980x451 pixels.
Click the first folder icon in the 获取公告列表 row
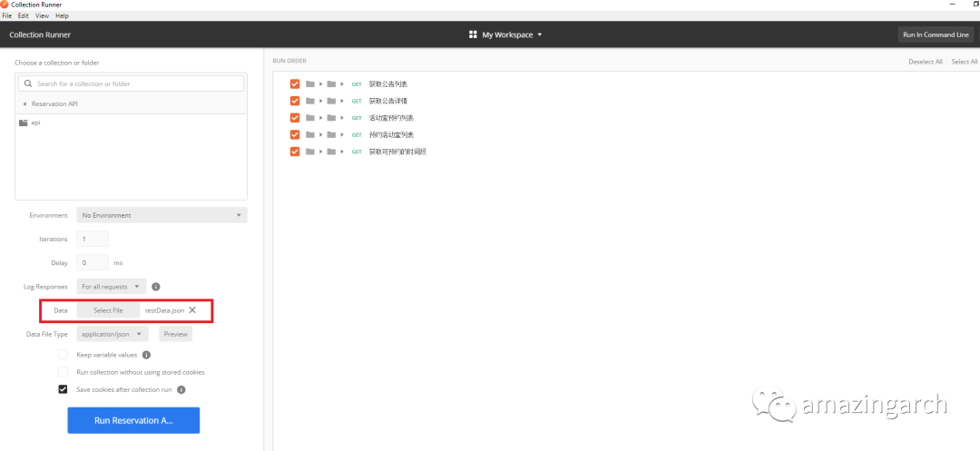[x=310, y=83]
